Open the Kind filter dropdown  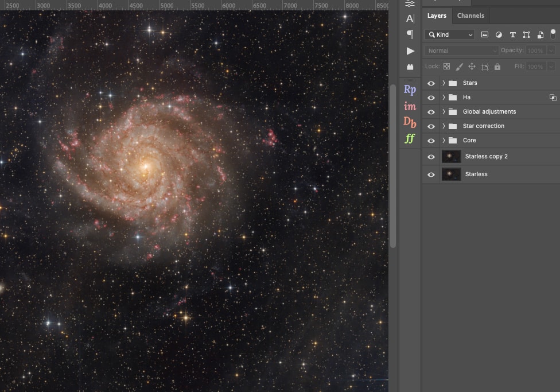[x=449, y=34]
